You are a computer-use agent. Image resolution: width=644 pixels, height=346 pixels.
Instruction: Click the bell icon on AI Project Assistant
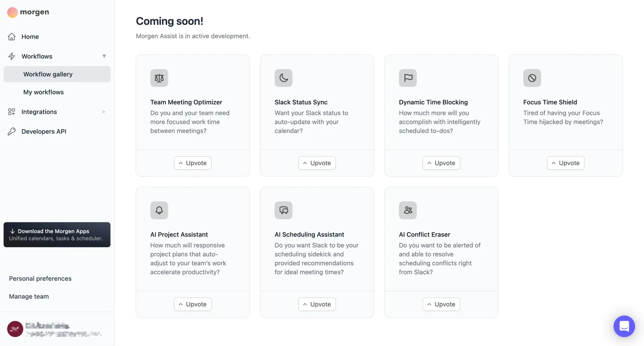click(159, 210)
